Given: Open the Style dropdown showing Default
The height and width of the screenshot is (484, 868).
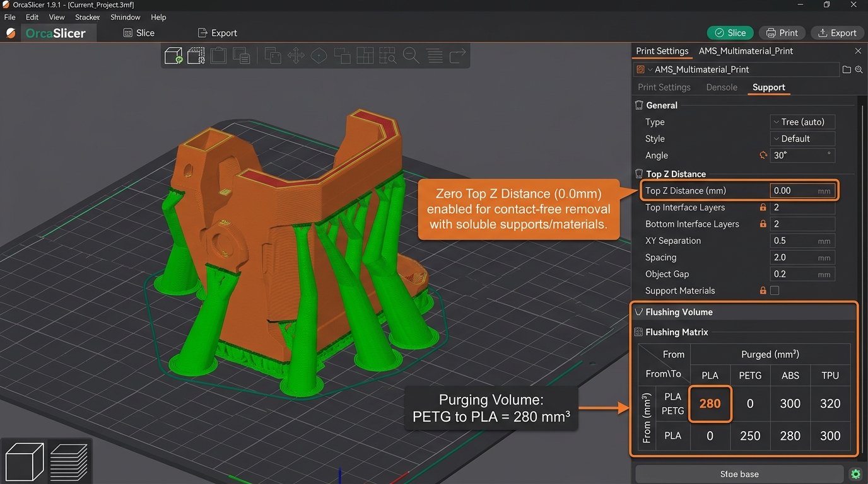Looking at the screenshot, I should coord(802,139).
